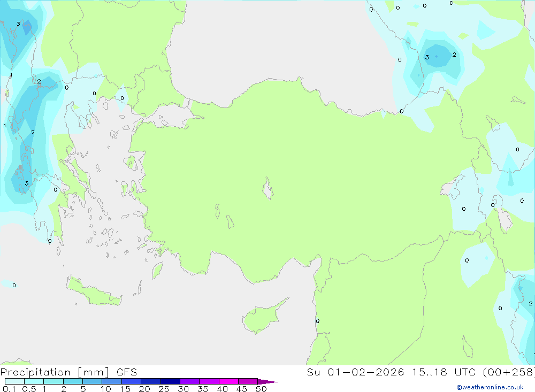Click the 0.1–0.5 mm legend color swatch
535x392 pixels.
coord(14,381)
